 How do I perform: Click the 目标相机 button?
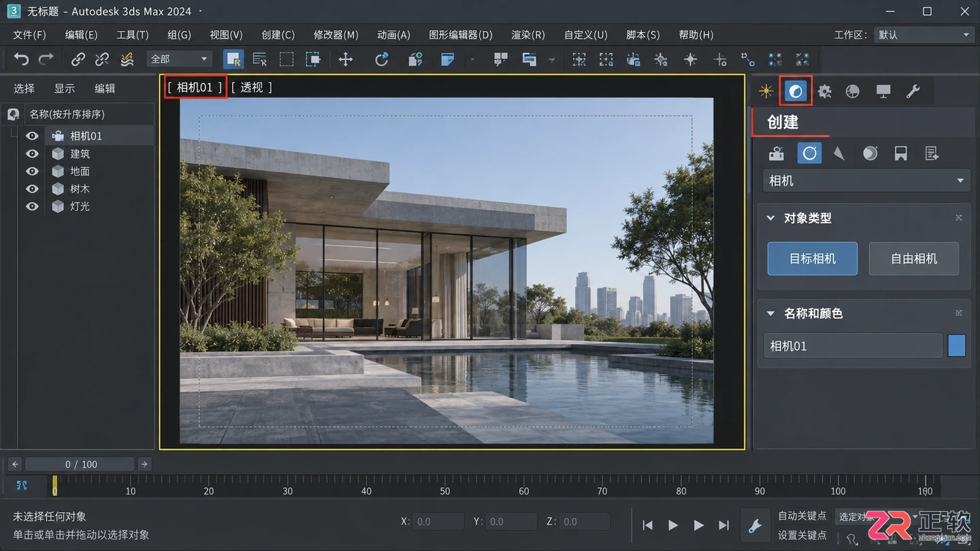(x=813, y=258)
